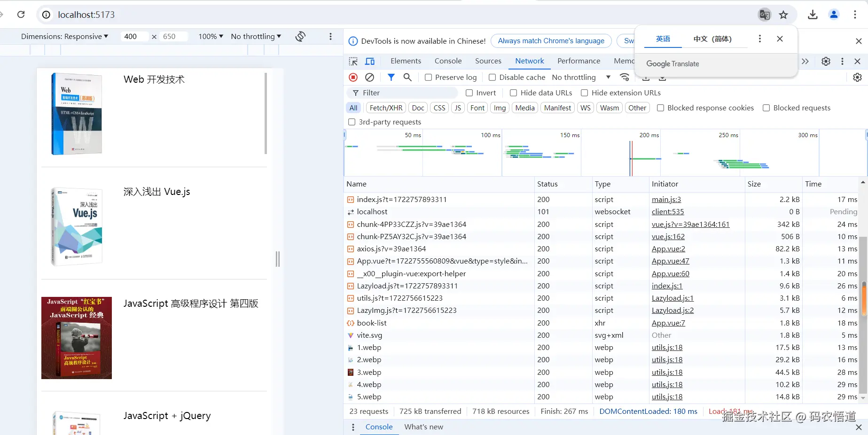Filter requests by WS type
Screen dimensions: 868x435
pyautogui.click(x=586, y=108)
